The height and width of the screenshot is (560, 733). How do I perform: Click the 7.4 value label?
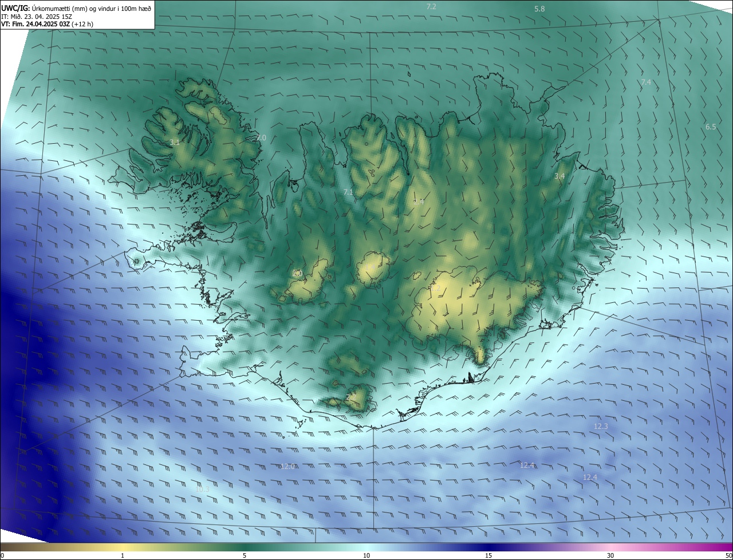click(646, 82)
